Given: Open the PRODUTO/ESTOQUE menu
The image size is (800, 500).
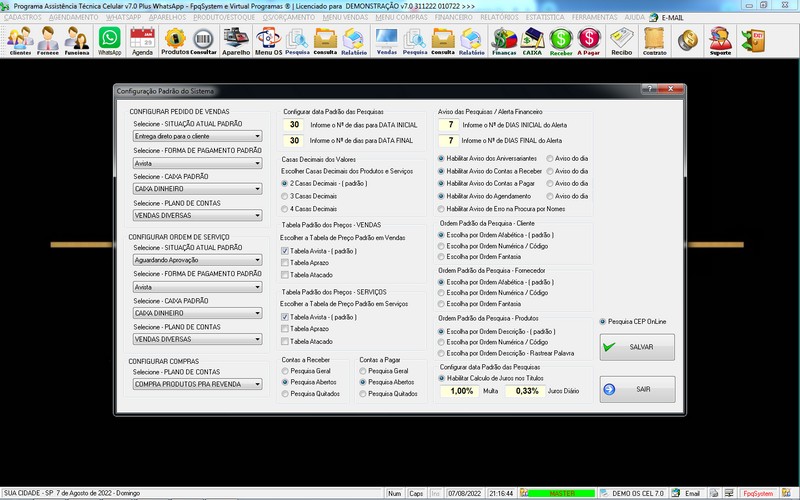Looking at the screenshot, I should pyautogui.click(x=224, y=17).
